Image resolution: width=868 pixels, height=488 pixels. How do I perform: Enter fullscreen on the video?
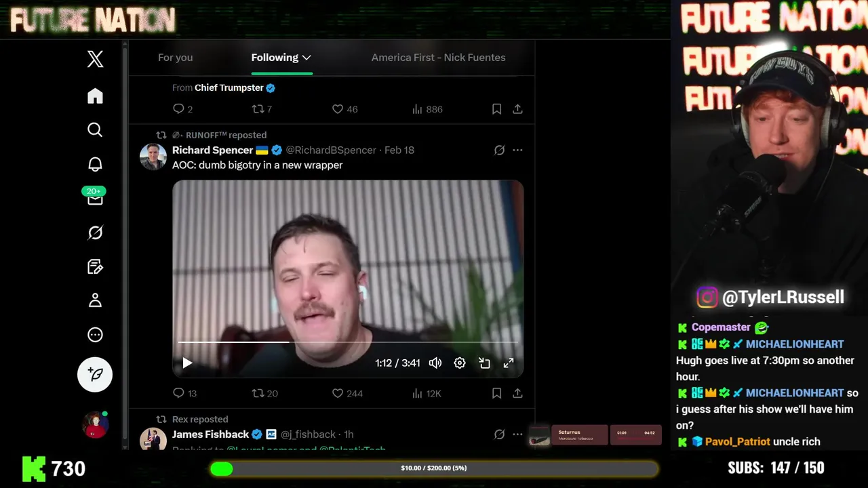pyautogui.click(x=509, y=363)
